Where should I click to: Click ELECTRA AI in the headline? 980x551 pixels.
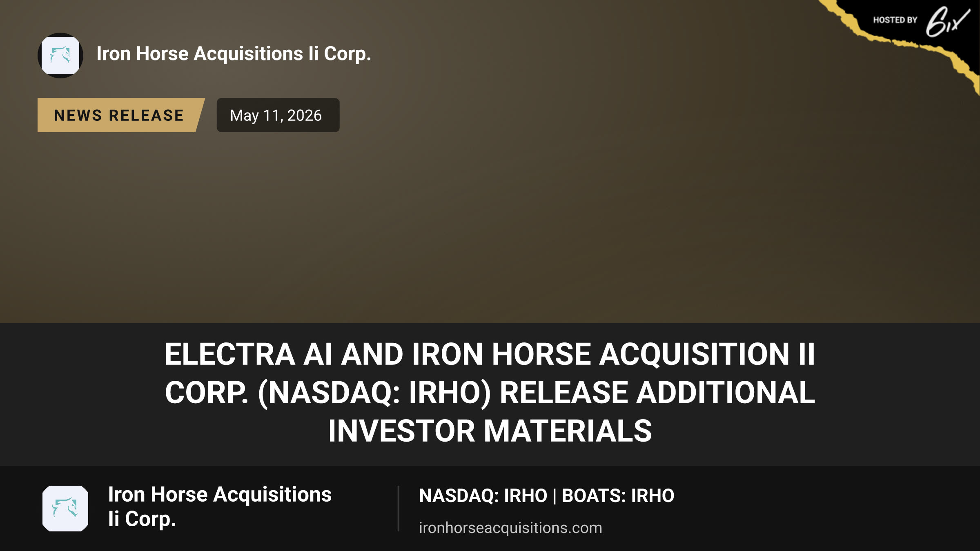249,354
